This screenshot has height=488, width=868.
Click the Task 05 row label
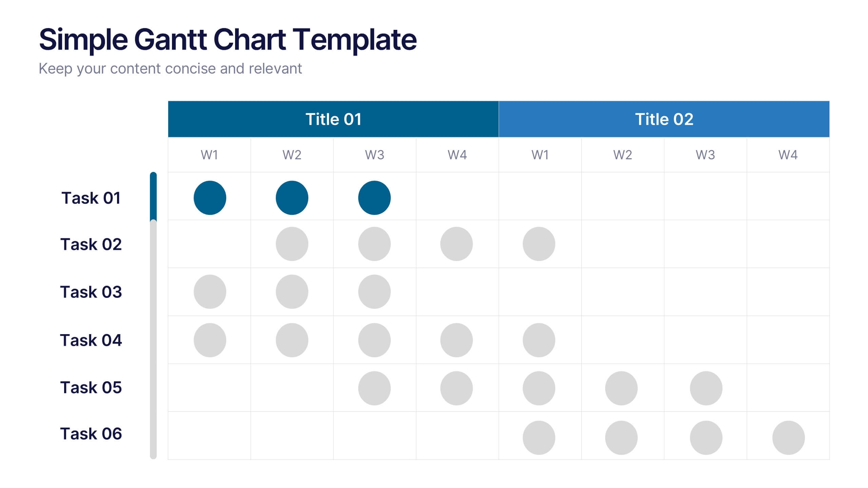91,388
